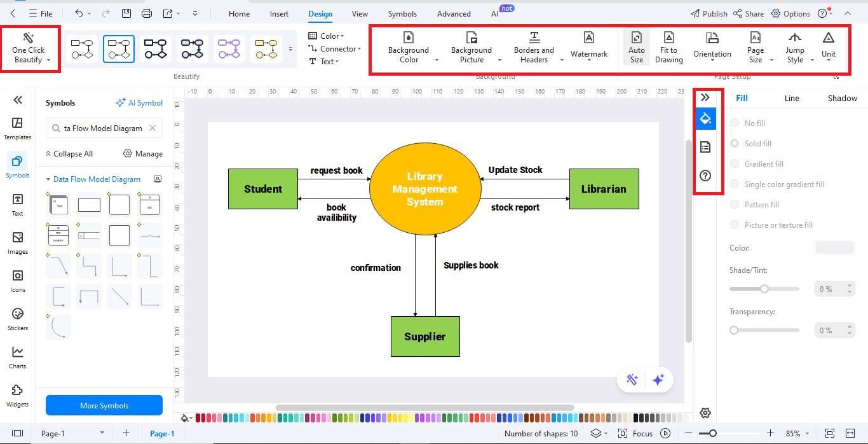Open the Options dropdown
The width and height of the screenshot is (868, 444).
coord(790,13)
